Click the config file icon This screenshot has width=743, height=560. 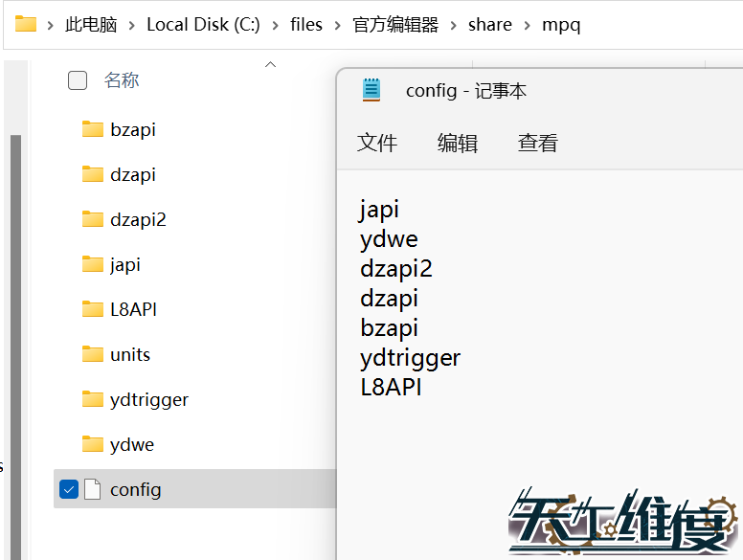click(x=93, y=489)
